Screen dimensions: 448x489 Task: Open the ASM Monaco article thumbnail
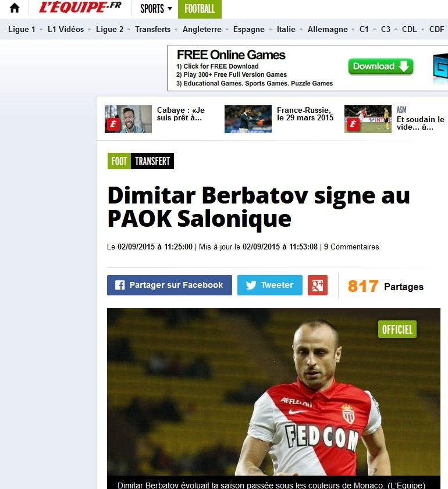[368, 119]
